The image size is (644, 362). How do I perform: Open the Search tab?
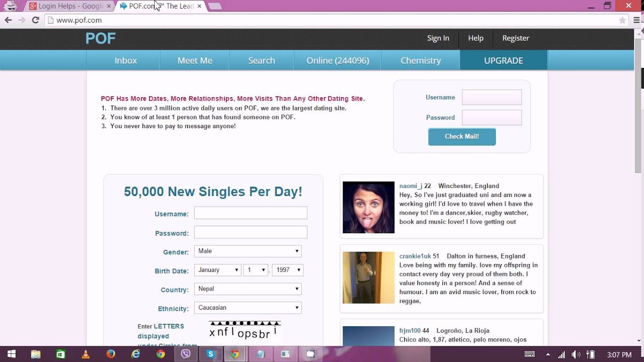click(x=262, y=60)
